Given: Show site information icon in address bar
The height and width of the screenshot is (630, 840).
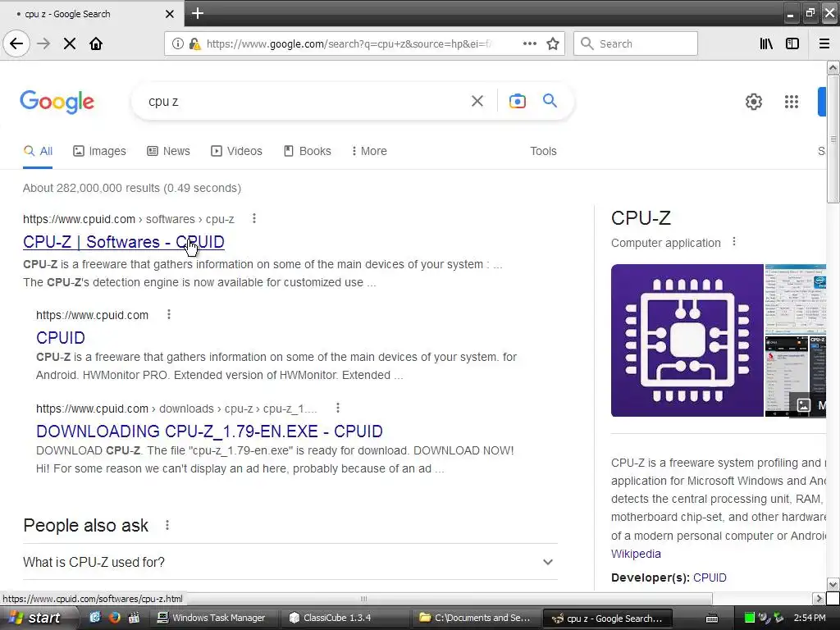Looking at the screenshot, I should click(177, 43).
